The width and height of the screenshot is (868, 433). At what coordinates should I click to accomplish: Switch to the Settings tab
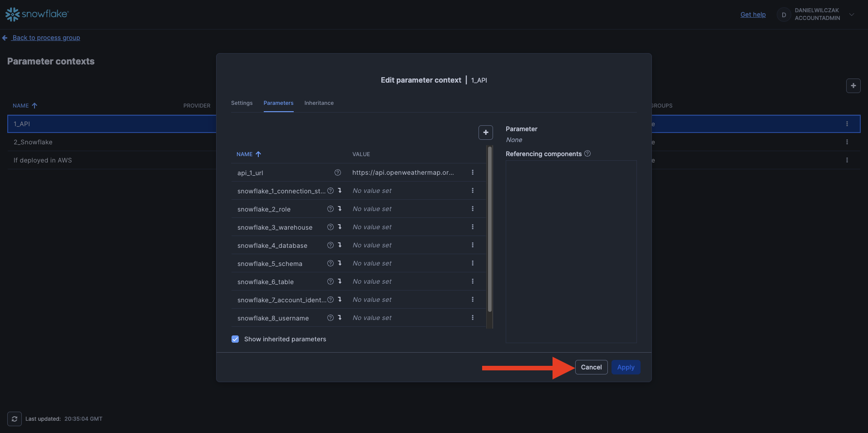(x=242, y=103)
